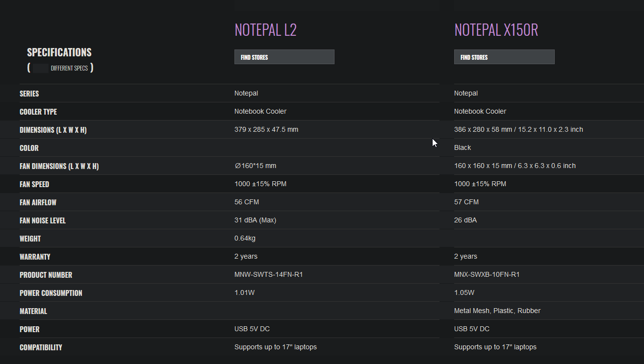Click the SPECIFICATIONS heading
Screen dimensions: 644x364
pyautogui.click(x=59, y=52)
